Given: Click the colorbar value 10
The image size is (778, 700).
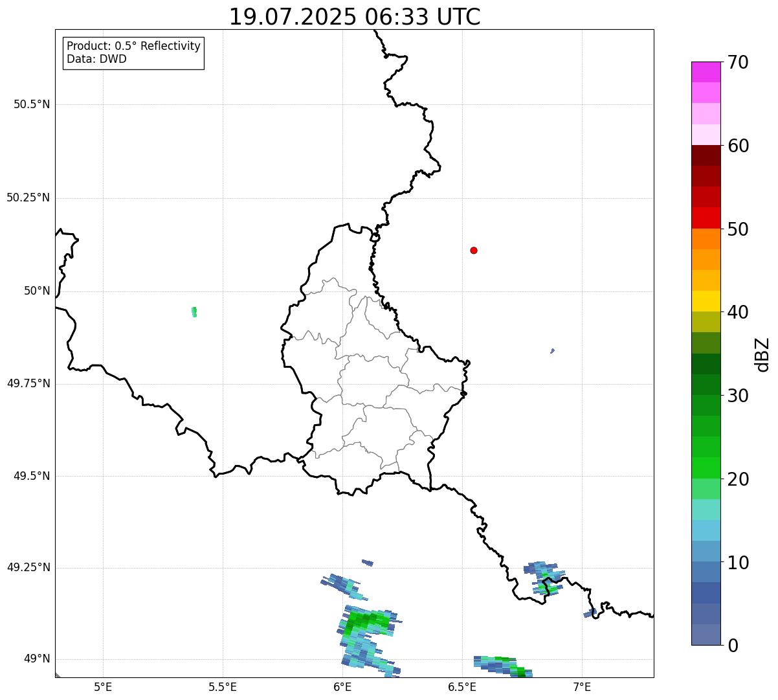Looking at the screenshot, I should pos(738,562).
